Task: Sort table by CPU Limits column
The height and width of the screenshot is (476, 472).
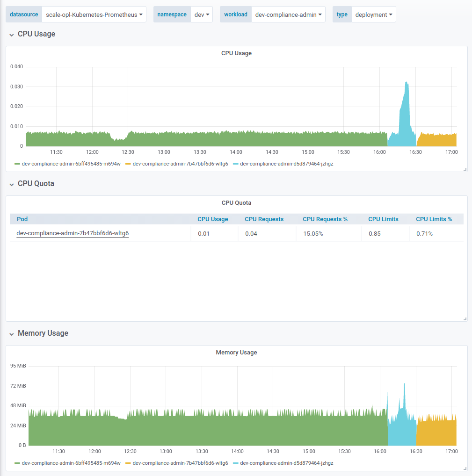Action: pyautogui.click(x=383, y=219)
